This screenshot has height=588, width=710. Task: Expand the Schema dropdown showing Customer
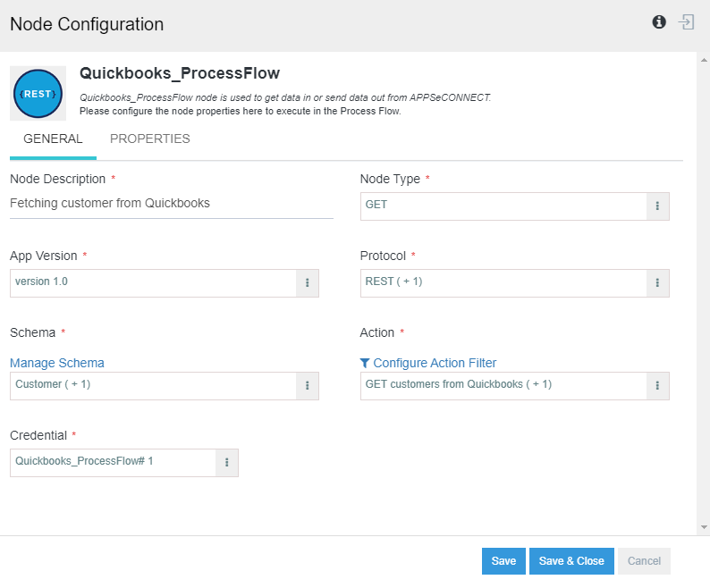154,385
